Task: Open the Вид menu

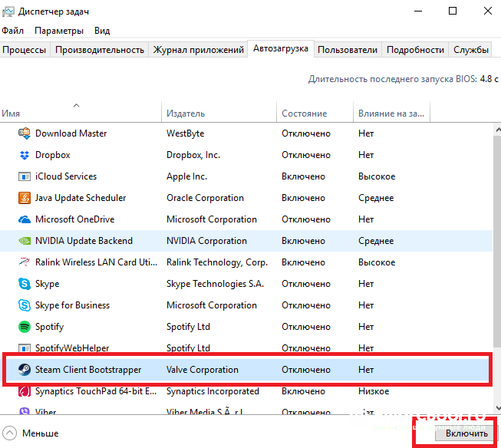Action: click(x=102, y=31)
